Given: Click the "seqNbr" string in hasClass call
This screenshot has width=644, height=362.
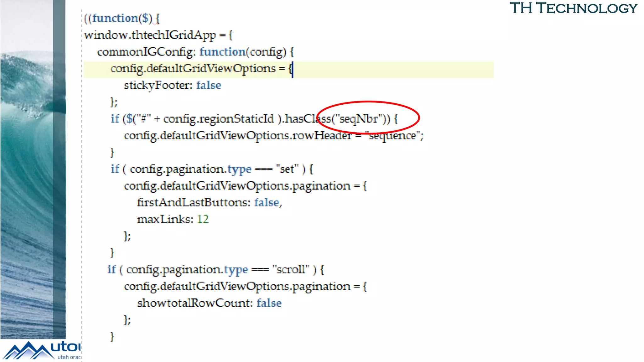Looking at the screenshot, I should tap(361, 119).
